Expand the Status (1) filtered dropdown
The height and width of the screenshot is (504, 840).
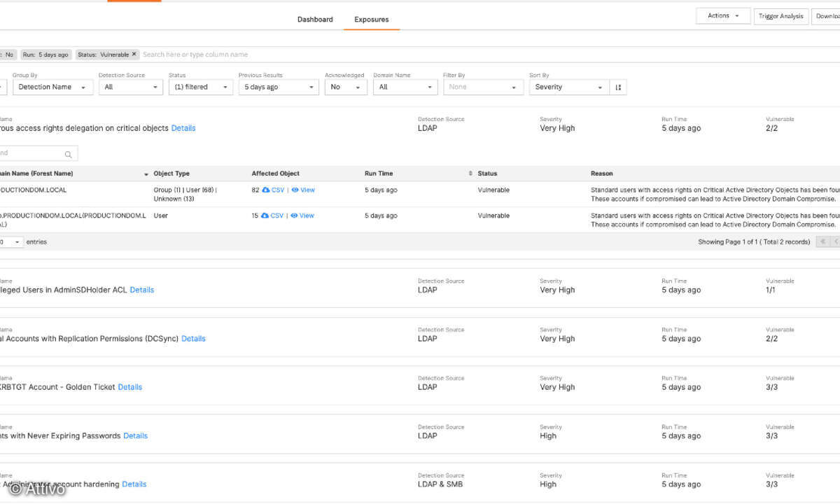pos(201,87)
